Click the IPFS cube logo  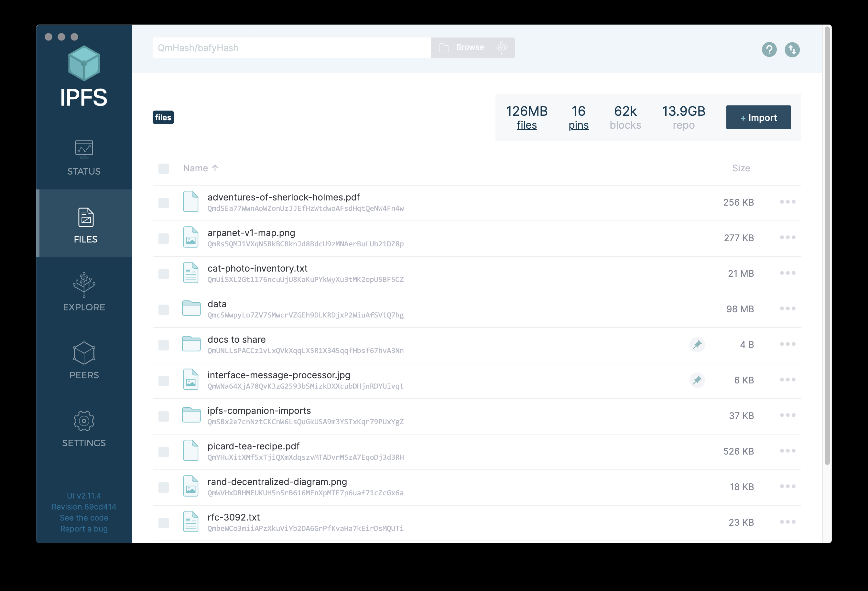click(84, 63)
